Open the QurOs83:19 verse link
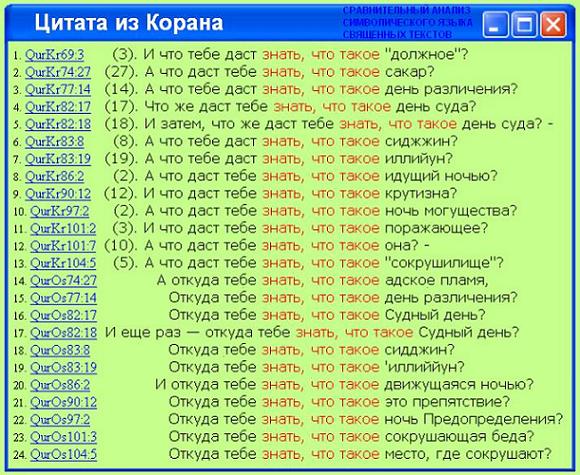This screenshot has height=475, width=580. coord(63,368)
